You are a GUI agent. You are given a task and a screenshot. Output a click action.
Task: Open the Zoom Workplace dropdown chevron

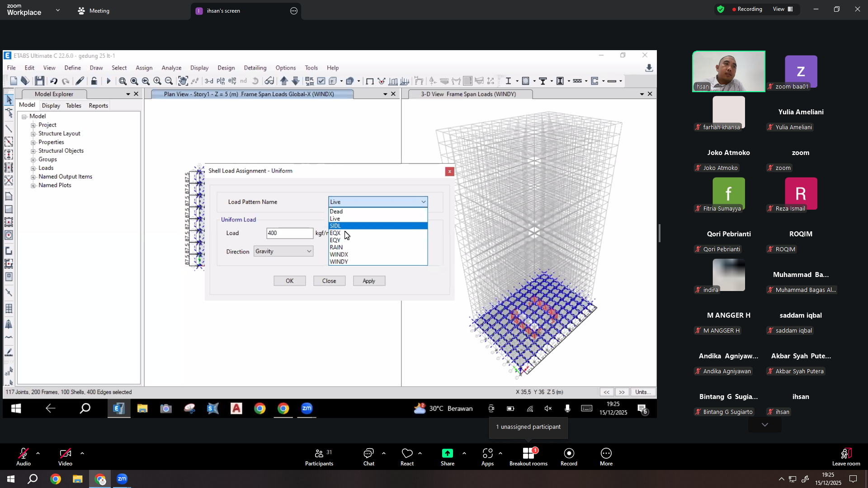[x=58, y=10]
